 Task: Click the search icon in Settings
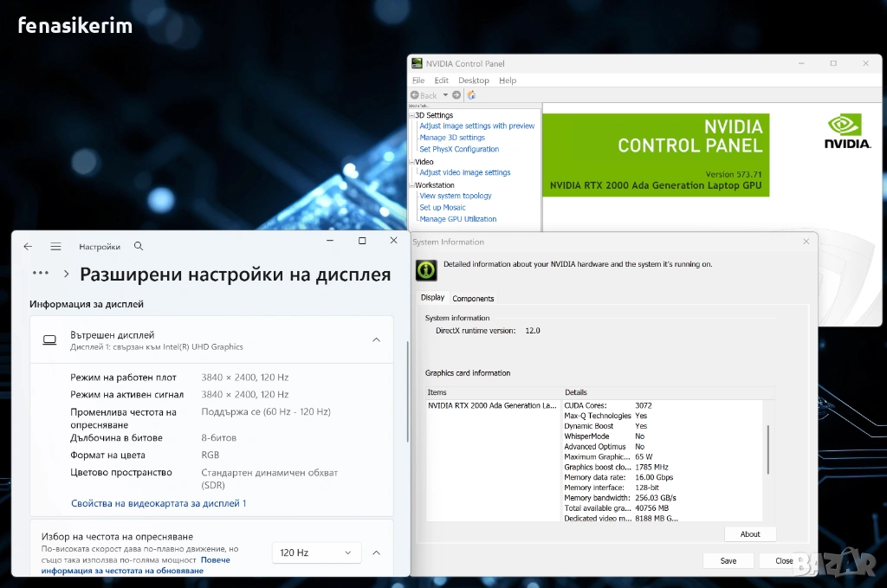pos(139,247)
